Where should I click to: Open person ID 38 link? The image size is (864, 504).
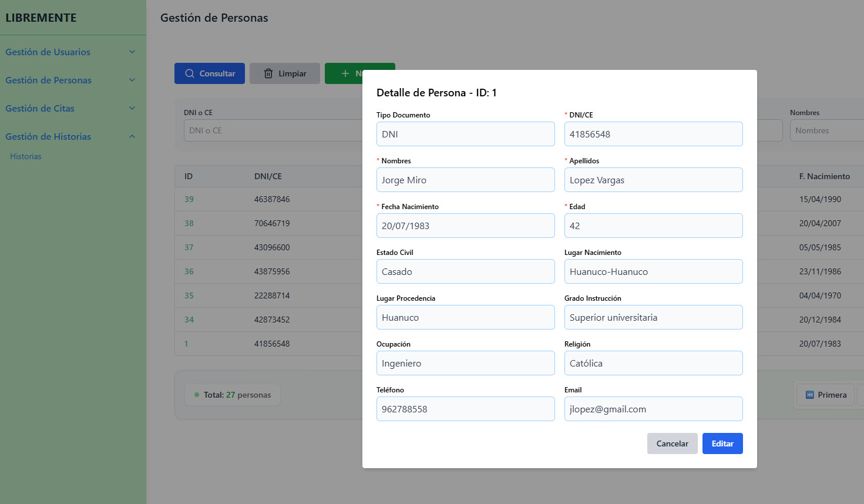189,223
